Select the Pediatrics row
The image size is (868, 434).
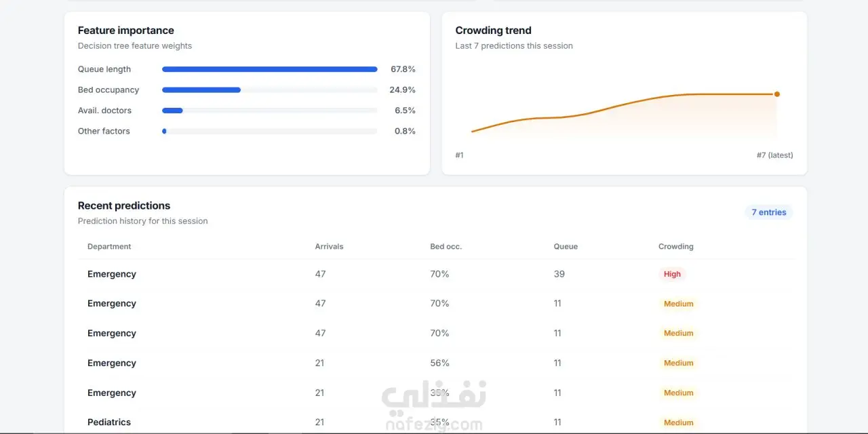tap(435, 422)
